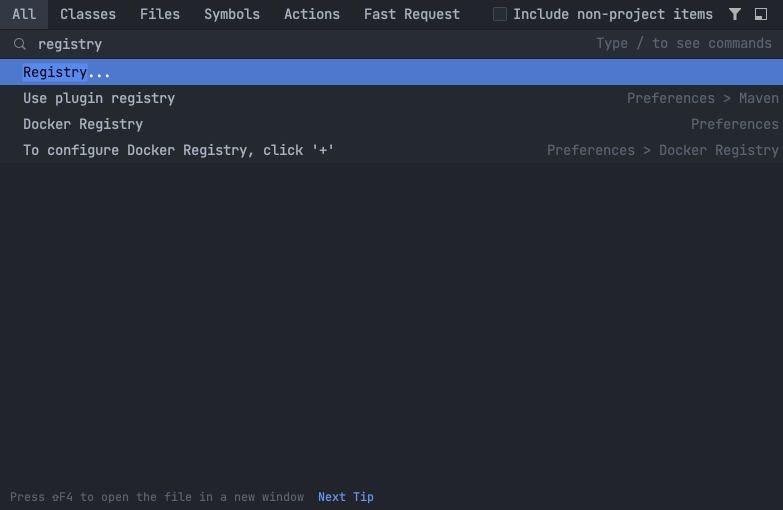
Task: Select the 'Docker Registry' preferences result
Action: pyautogui.click(x=83, y=124)
